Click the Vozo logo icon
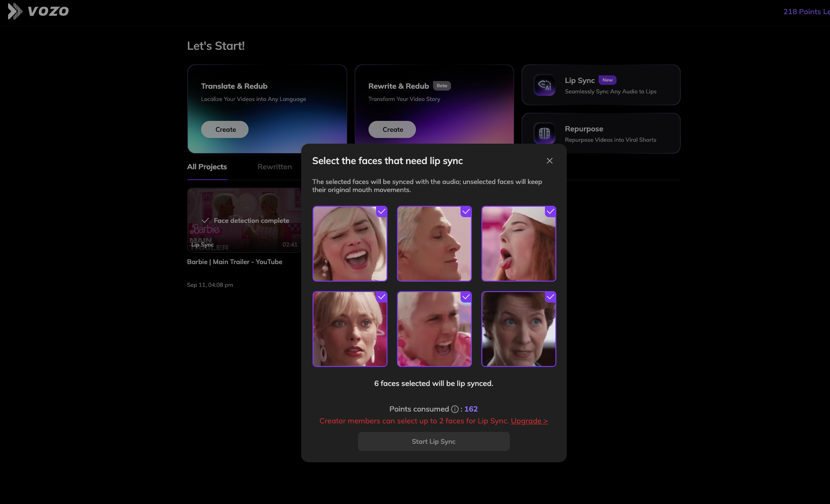The image size is (830, 504). point(15,11)
